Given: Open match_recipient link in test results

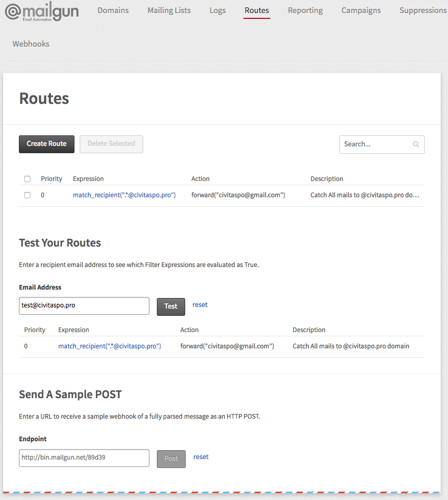Looking at the screenshot, I should tap(110, 346).
